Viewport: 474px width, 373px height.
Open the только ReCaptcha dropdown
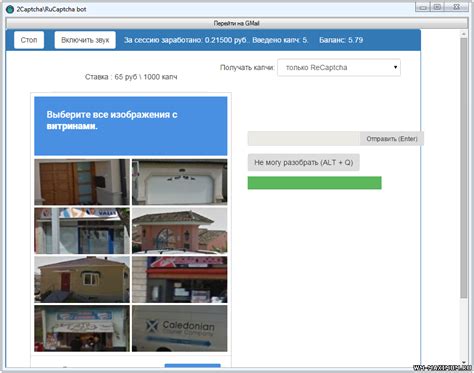pyautogui.click(x=339, y=68)
